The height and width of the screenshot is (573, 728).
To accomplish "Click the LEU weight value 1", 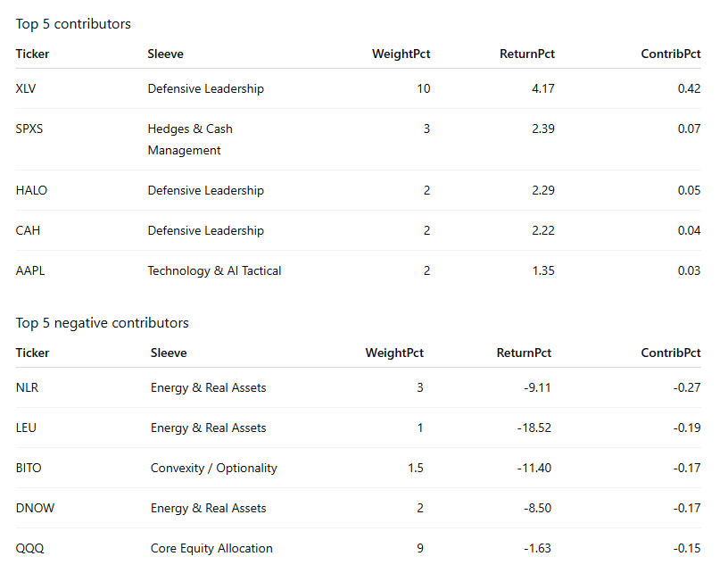I will click(420, 428).
